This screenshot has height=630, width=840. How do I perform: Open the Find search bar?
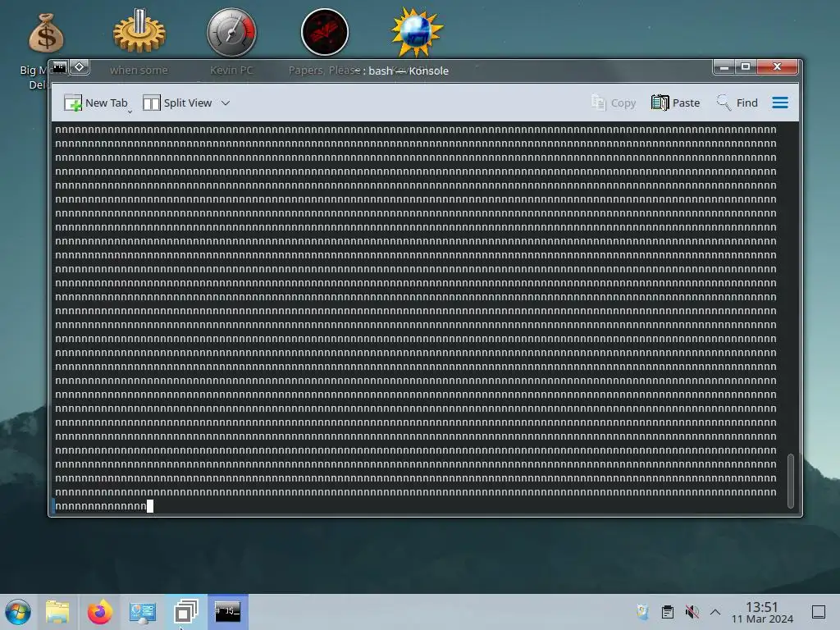(x=737, y=103)
